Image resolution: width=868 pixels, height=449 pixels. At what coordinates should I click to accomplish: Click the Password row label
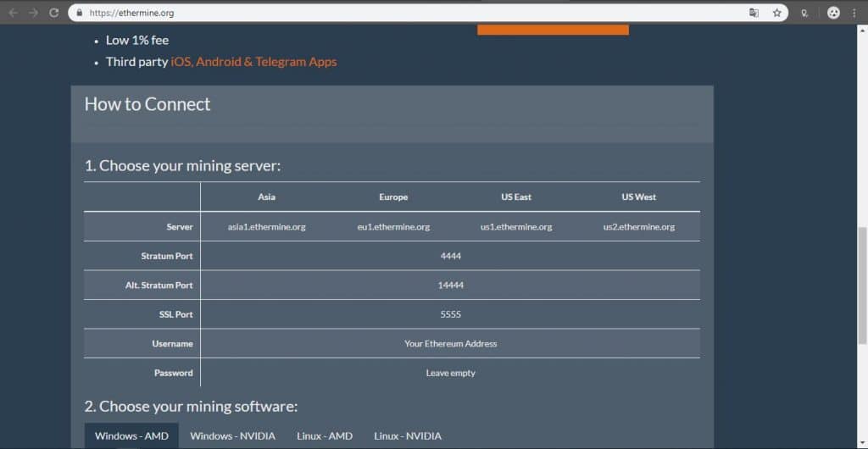[173, 373]
